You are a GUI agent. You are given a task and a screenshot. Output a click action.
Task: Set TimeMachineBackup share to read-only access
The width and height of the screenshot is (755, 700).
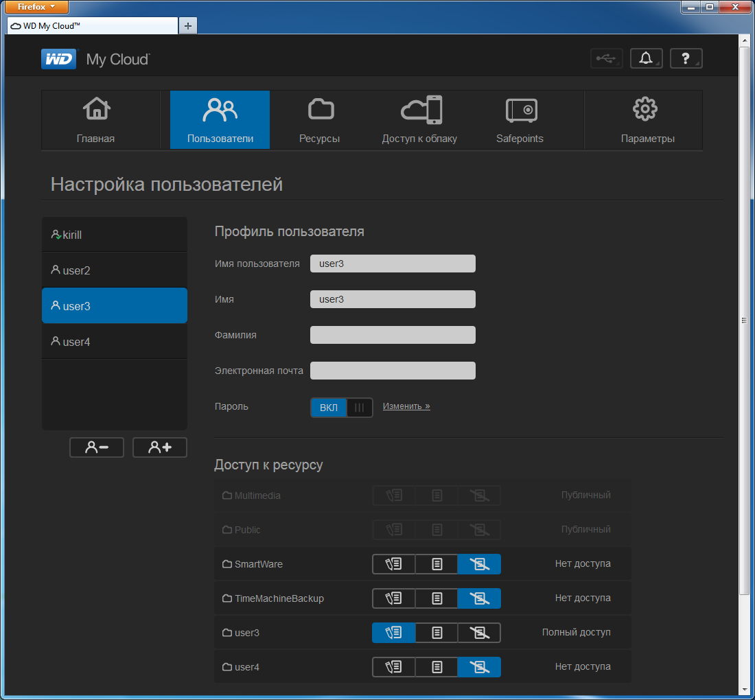click(x=437, y=598)
